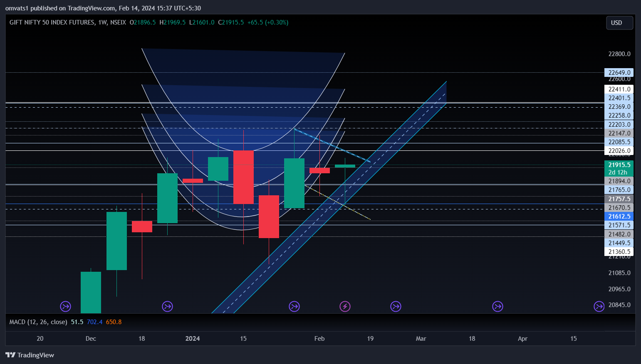Click the price line label 21757.5
This screenshot has width=641, height=364.
[x=619, y=199]
